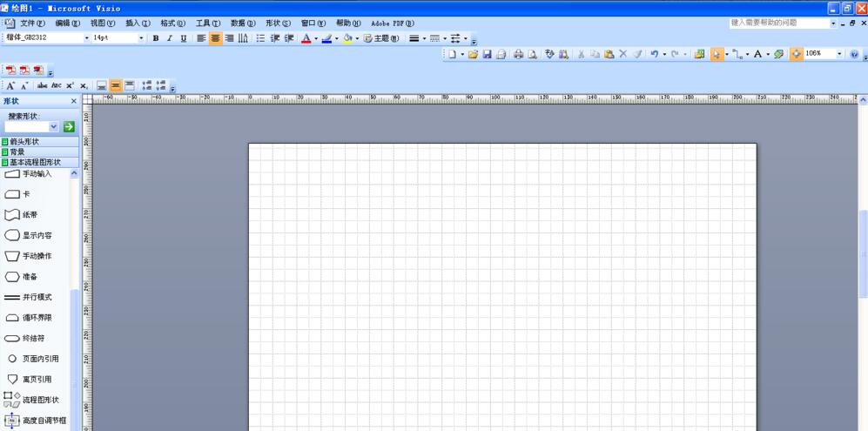Click the Delete X icon

622,54
